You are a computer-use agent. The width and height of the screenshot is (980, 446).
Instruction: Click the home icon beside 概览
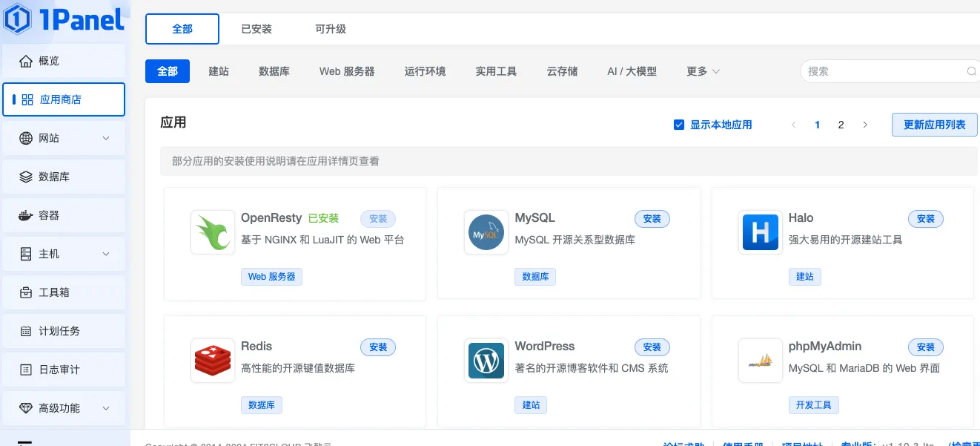26,61
